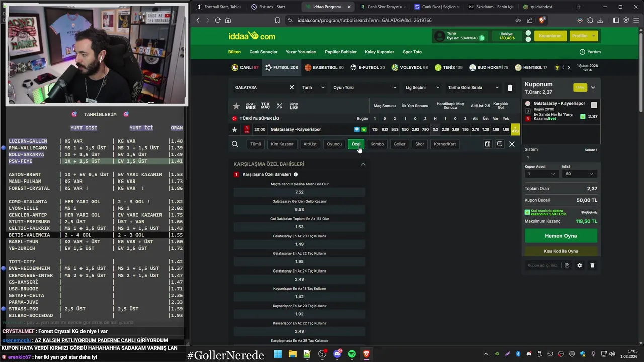Copy member number icon

click(x=482, y=38)
